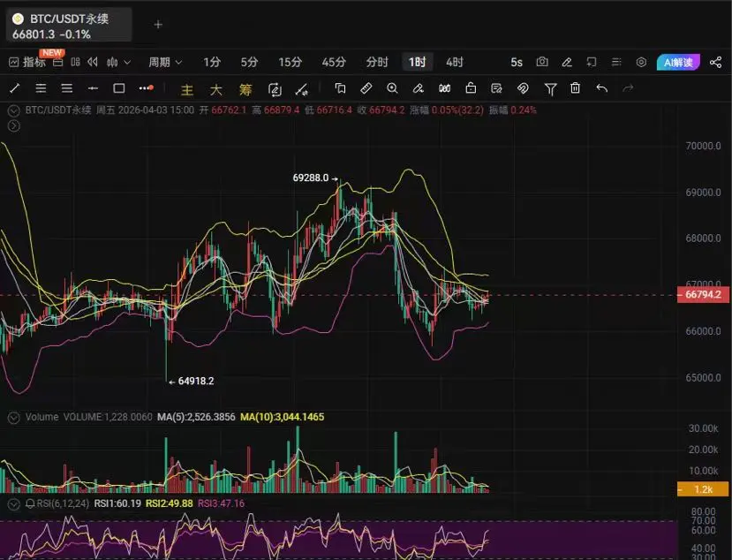Open the 指标 indicators menu
The height and width of the screenshot is (560, 732).
coord(27,62)
